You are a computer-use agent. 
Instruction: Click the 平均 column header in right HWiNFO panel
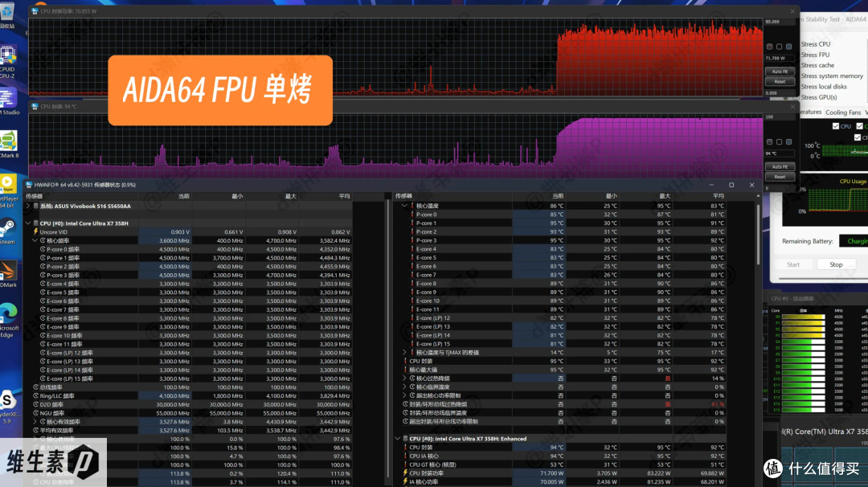click(x=718, y=196)
